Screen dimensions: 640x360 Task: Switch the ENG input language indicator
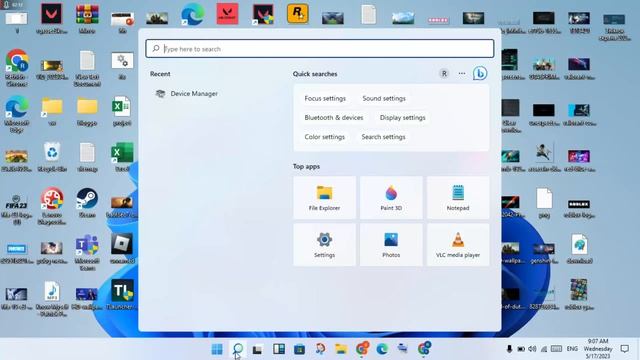point(572,349)
